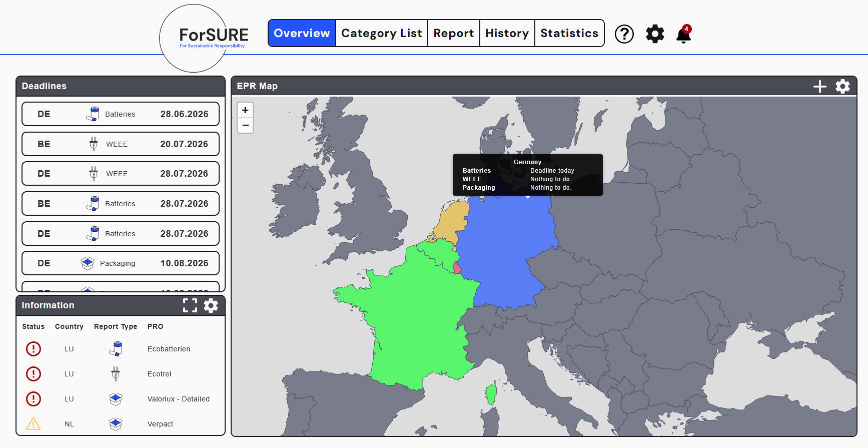Zoom out on the EPR map

(x=245, y=125)
